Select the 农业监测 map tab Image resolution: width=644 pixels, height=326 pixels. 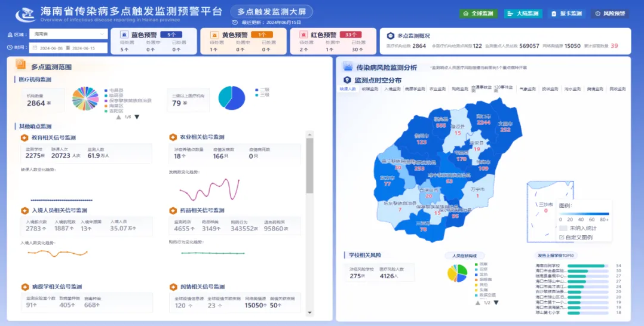point(437,89)
